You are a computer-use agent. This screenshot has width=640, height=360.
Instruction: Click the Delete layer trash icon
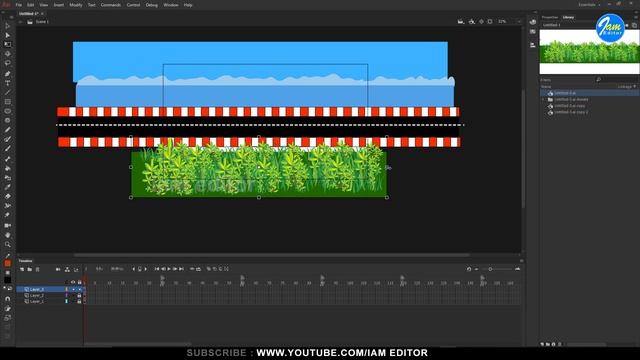[x=38, y=269]
